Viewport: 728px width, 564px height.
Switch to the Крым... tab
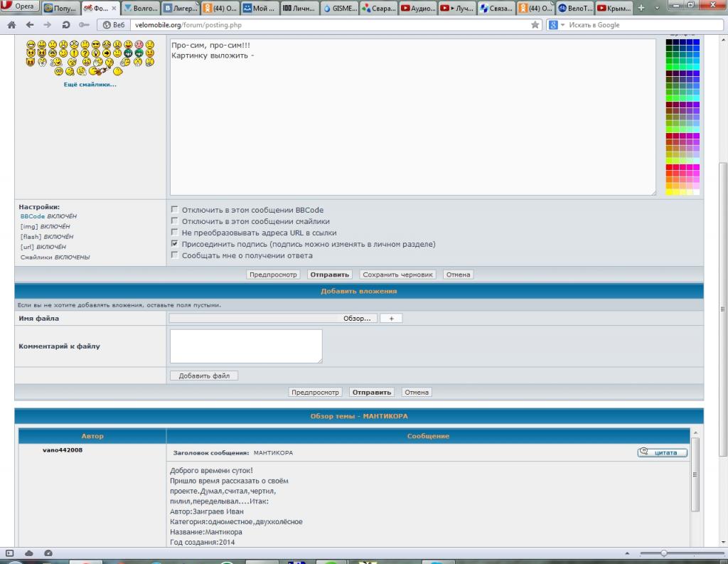point(615,8)
